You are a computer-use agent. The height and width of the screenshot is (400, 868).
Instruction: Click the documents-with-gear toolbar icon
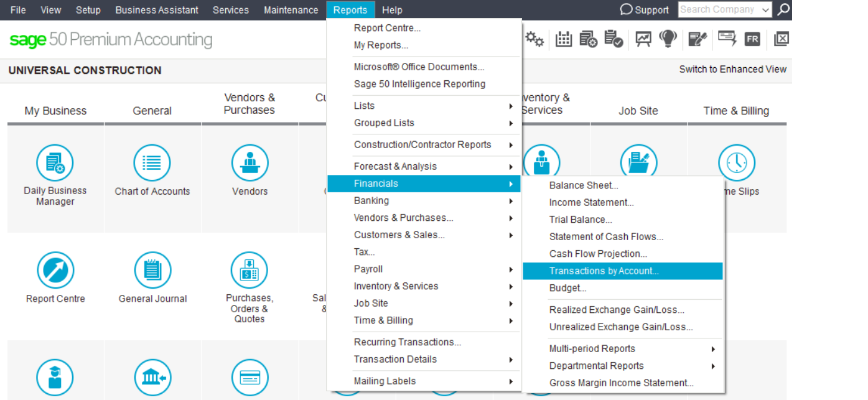pyautogui.click(x=589, y=39)
